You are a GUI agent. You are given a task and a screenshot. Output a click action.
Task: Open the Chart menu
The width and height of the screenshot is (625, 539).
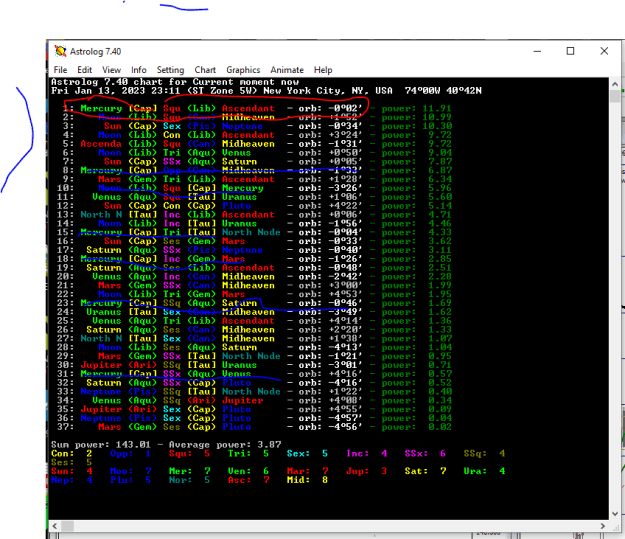(x=205, y=70)
